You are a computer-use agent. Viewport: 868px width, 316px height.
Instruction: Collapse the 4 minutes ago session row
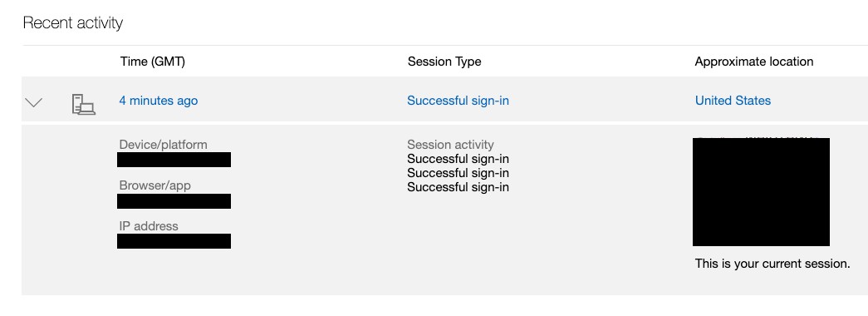coord(34,102)
